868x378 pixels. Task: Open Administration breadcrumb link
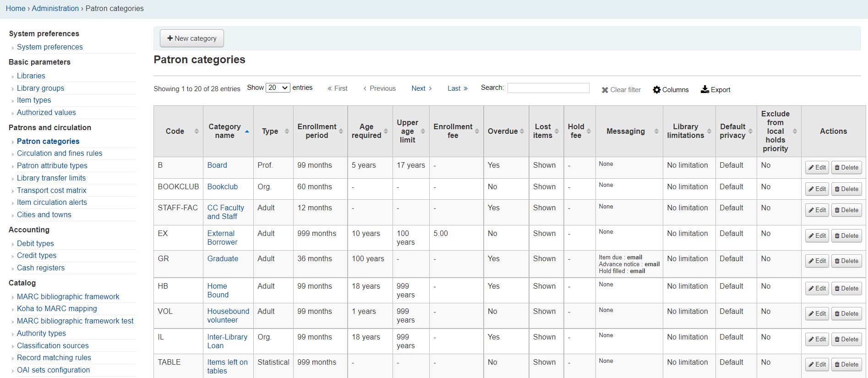pos(55,8)
